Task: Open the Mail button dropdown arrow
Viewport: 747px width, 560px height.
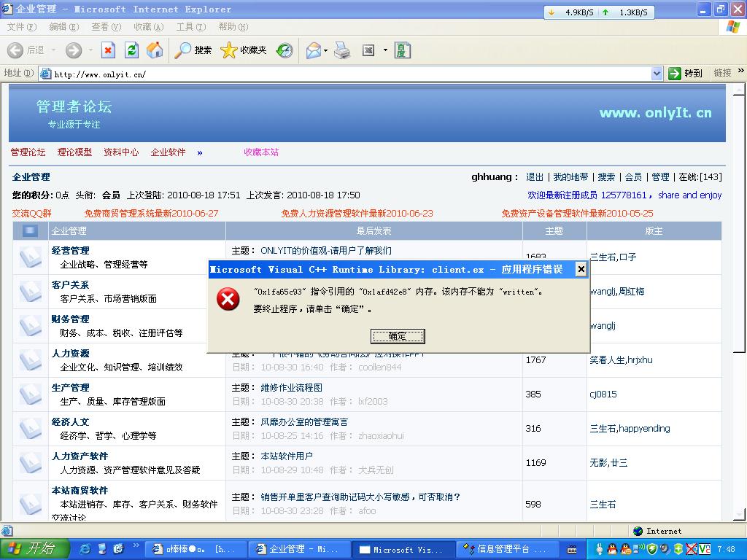Action: click(x=326, y=50)
